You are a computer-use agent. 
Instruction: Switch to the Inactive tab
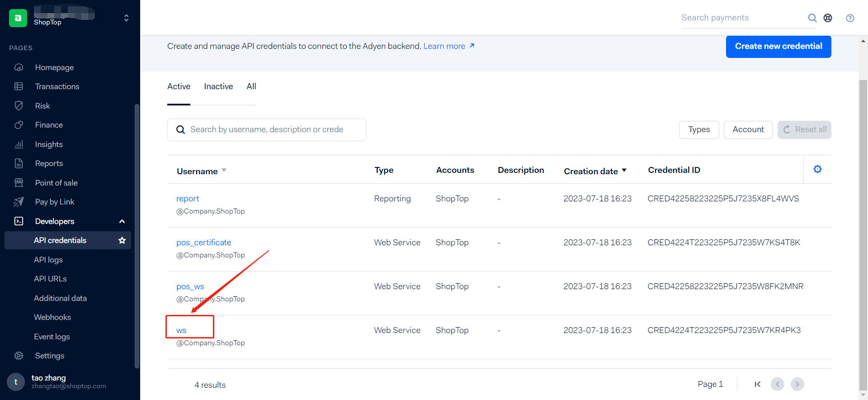point(218,86)
